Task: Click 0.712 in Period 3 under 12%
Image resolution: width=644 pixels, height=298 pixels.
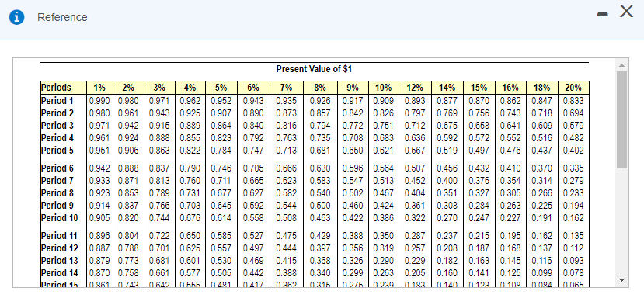Action: (415, 125)
